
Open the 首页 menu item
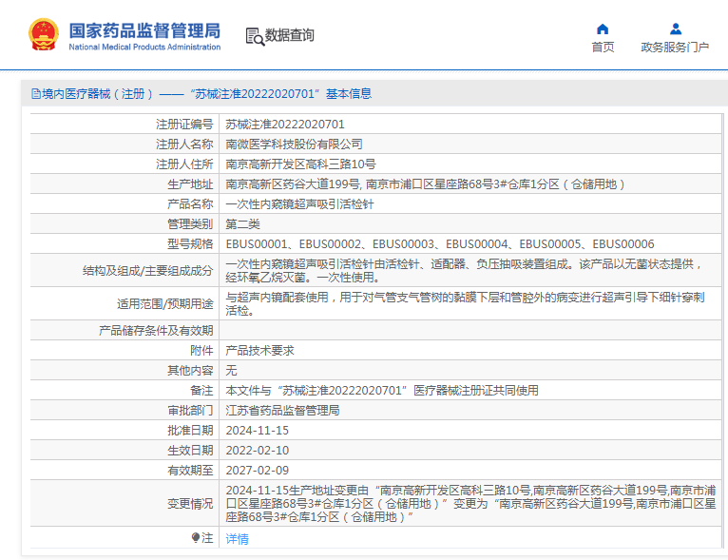pyautogui.click(x=603, y=47)
